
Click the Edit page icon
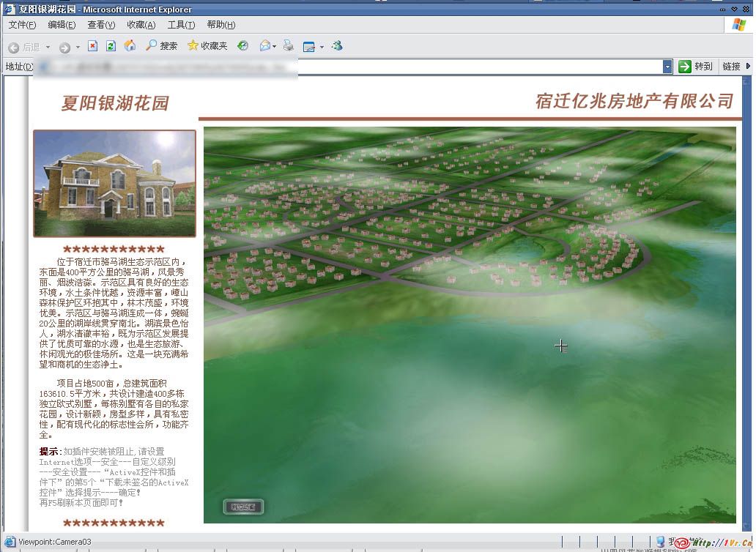point(308,46)
